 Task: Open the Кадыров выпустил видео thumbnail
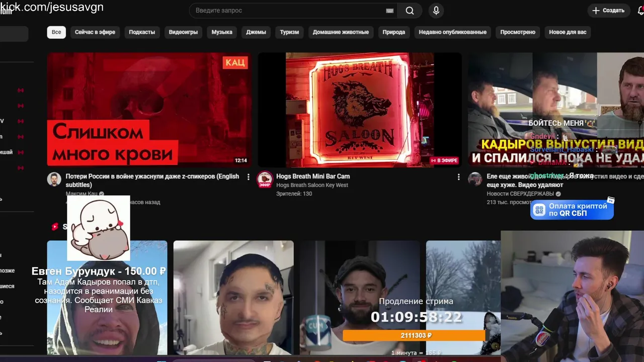coord(556,110)
